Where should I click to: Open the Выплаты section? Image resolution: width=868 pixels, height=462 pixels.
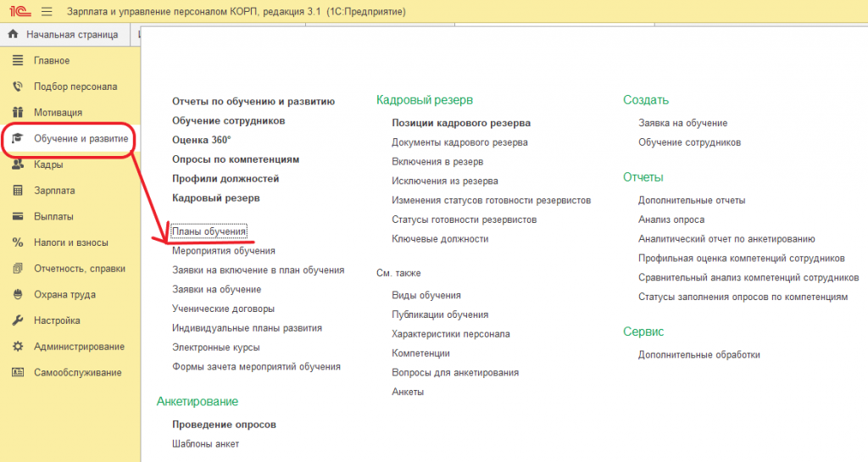53,216
